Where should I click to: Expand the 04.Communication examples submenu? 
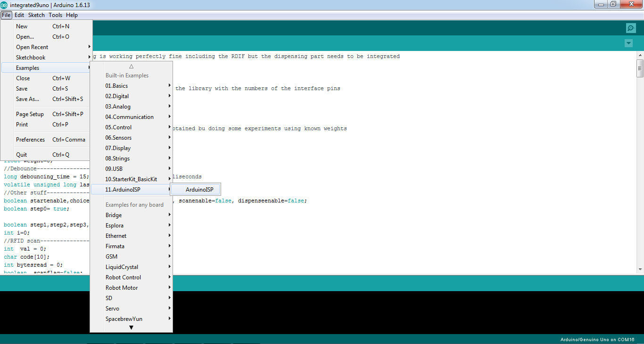pos(132,117)
